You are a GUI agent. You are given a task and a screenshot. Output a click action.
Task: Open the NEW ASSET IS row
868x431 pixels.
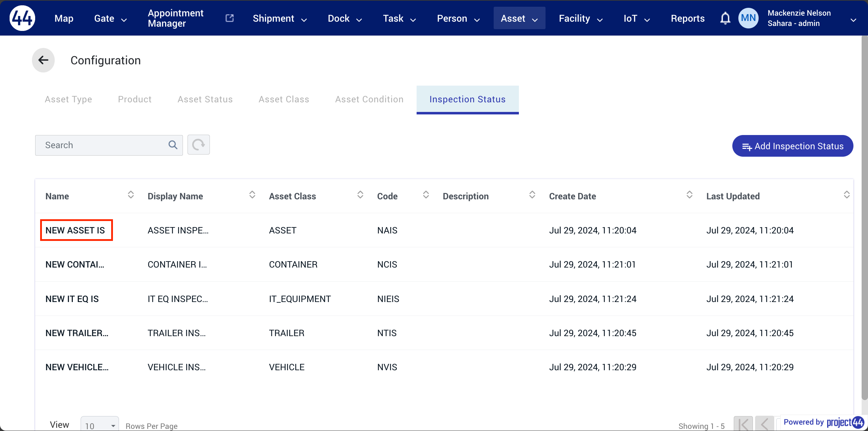click(75, 230)
